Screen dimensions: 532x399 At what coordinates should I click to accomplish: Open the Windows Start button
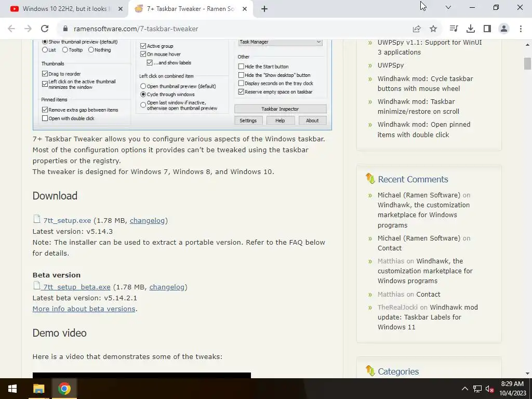click(x=12, y=389)
